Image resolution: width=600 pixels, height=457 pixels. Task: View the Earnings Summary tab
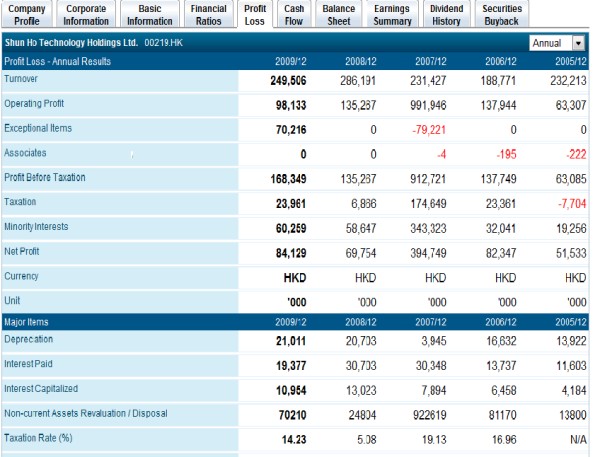(392, 15)
